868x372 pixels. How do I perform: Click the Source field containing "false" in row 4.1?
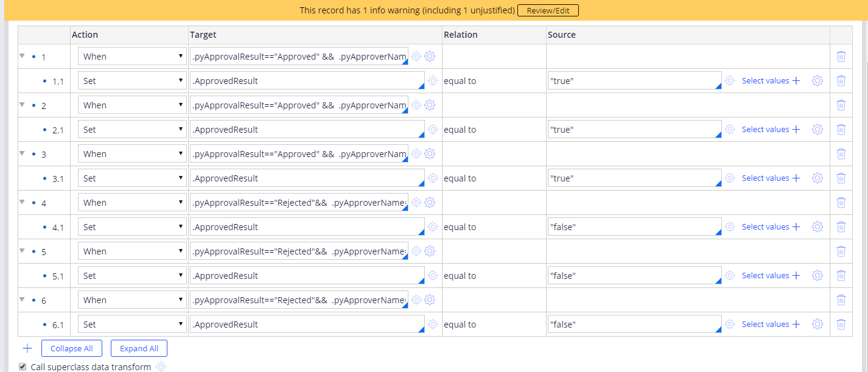[x=633, y=226]
